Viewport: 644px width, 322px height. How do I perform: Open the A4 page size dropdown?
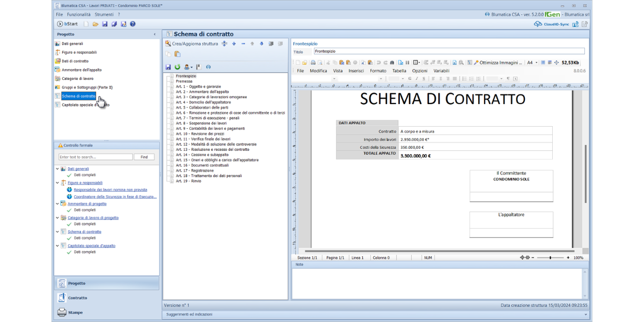(x=532, y=62)
